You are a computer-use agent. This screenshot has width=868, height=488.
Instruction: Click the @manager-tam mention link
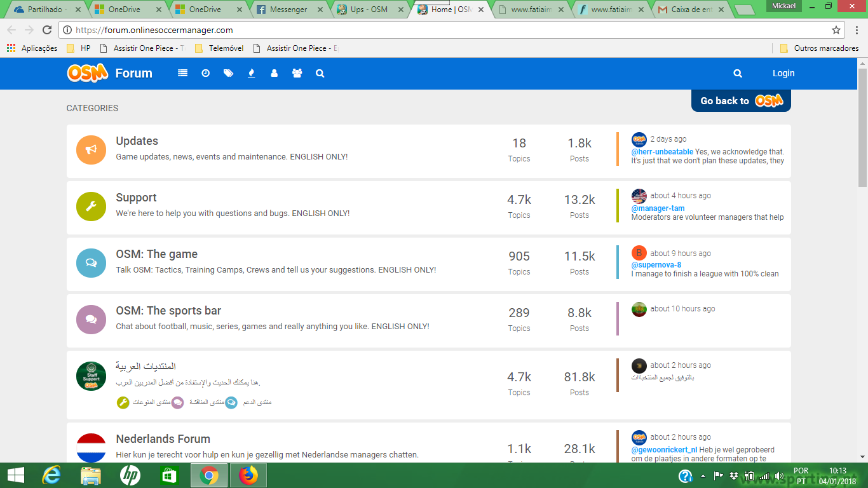[658, 208]
